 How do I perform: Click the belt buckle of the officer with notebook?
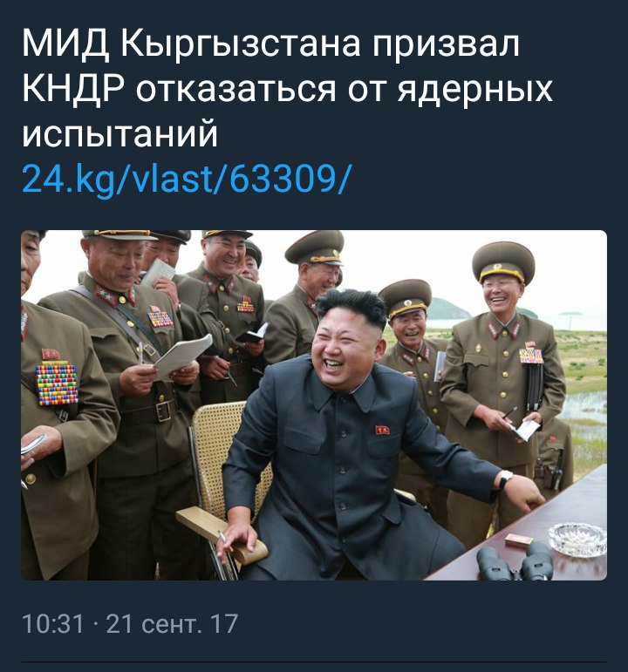point(163,411)
